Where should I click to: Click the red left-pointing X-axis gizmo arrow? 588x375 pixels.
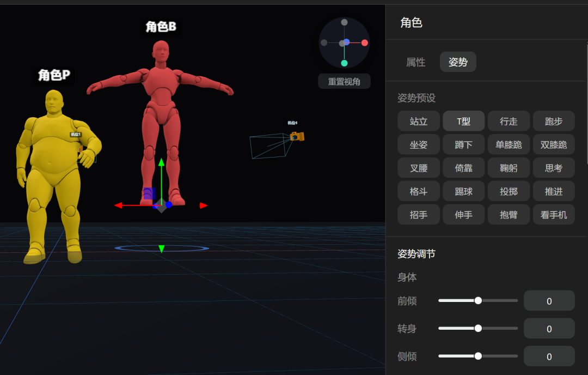(119, 205)
